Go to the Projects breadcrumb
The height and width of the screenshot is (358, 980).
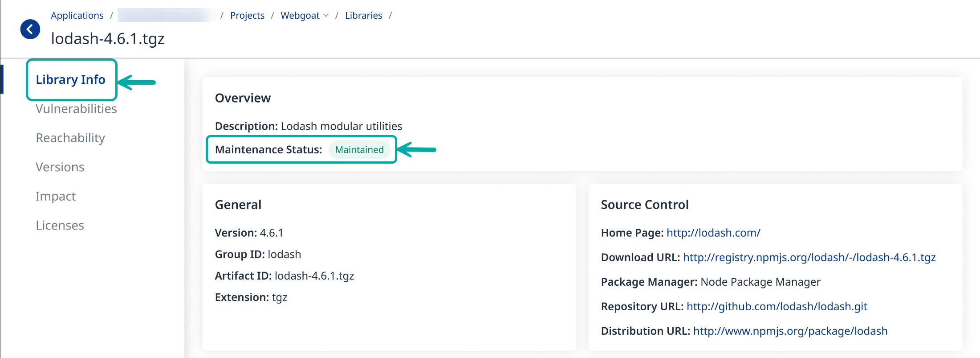(x=247, y=16)
